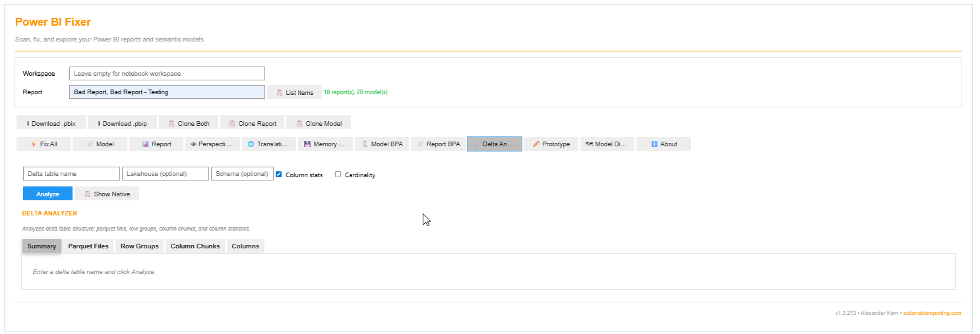Open the About tab with info icon

coord(663,144)
